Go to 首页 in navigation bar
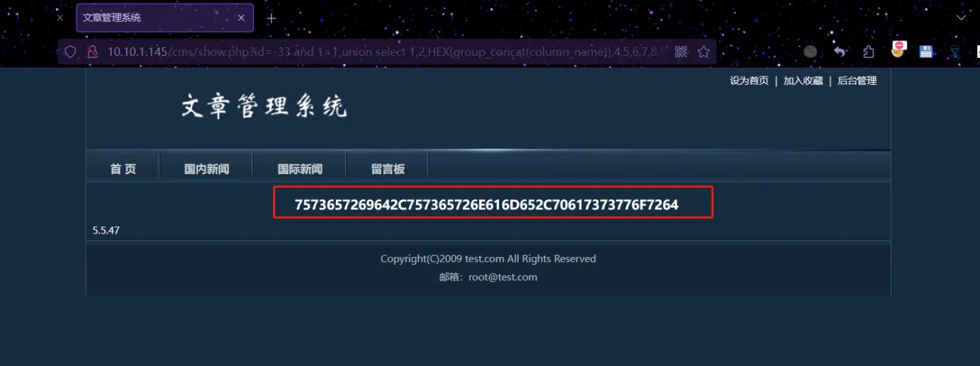The image size is (980, 366). point(123,169)
